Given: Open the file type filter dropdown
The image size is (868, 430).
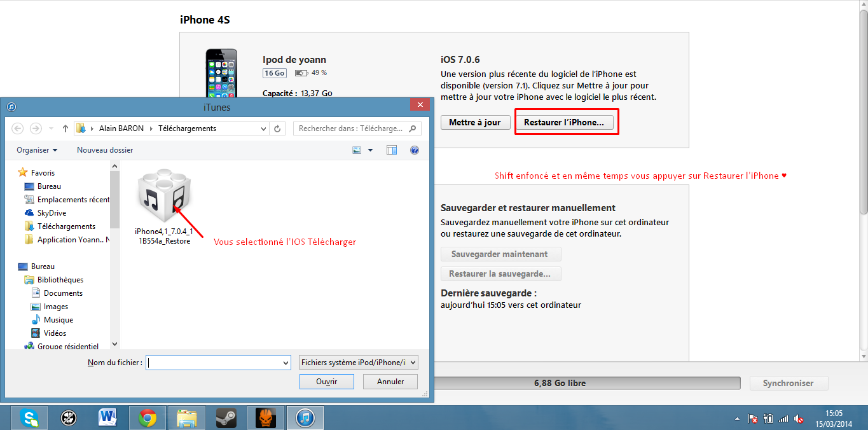Looking at the screenshot, I should point(359,363).
